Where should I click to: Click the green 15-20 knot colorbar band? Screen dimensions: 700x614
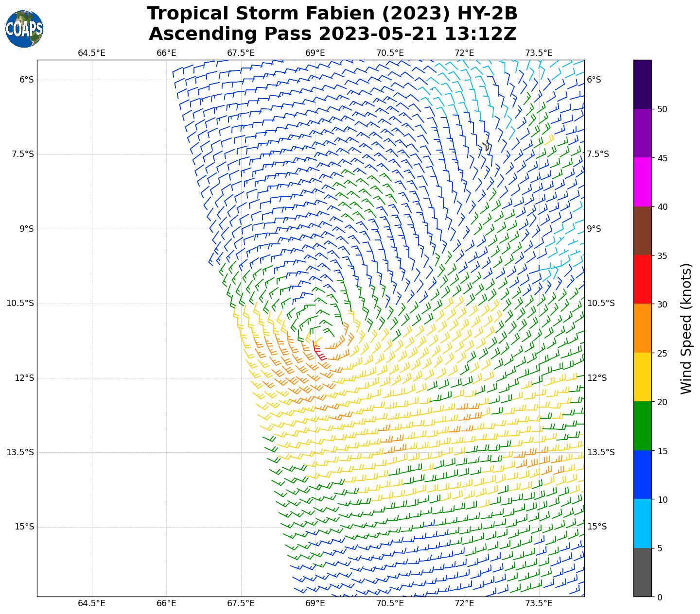point(642,426)
